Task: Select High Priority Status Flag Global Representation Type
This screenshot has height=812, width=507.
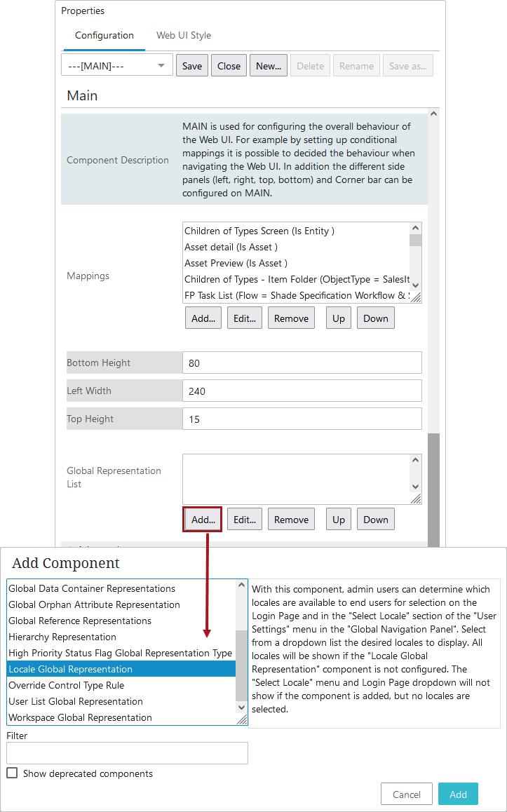Action: pos(121,653)
